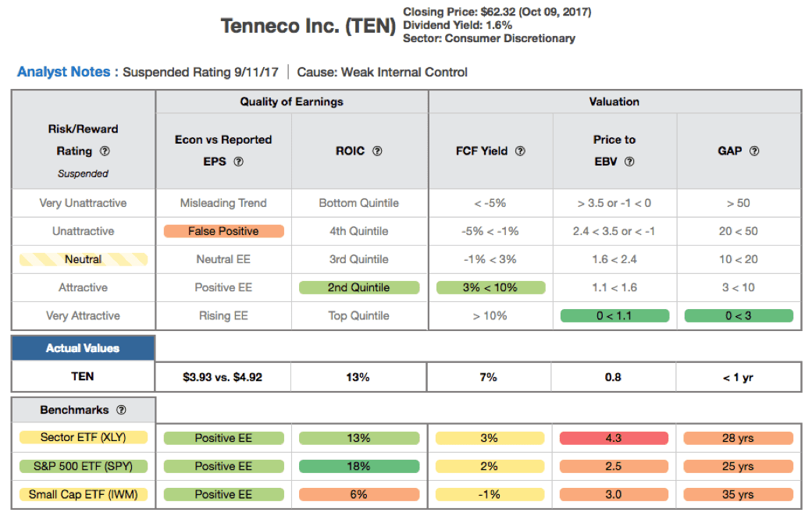Click the 'Misleading Trend' cell

click(224, 203)
